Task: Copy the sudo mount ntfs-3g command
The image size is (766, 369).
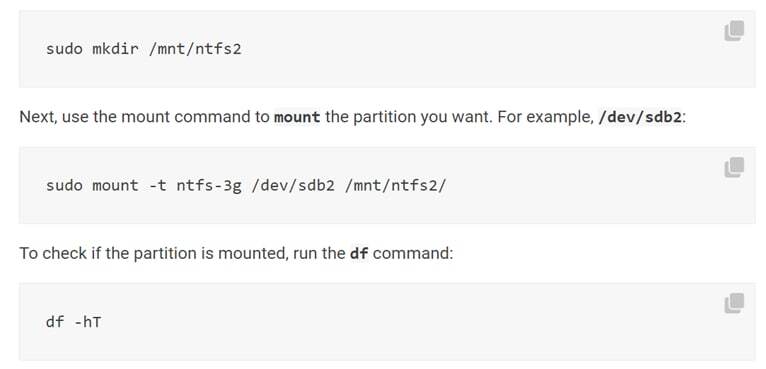Action: [x=734, y=167]
